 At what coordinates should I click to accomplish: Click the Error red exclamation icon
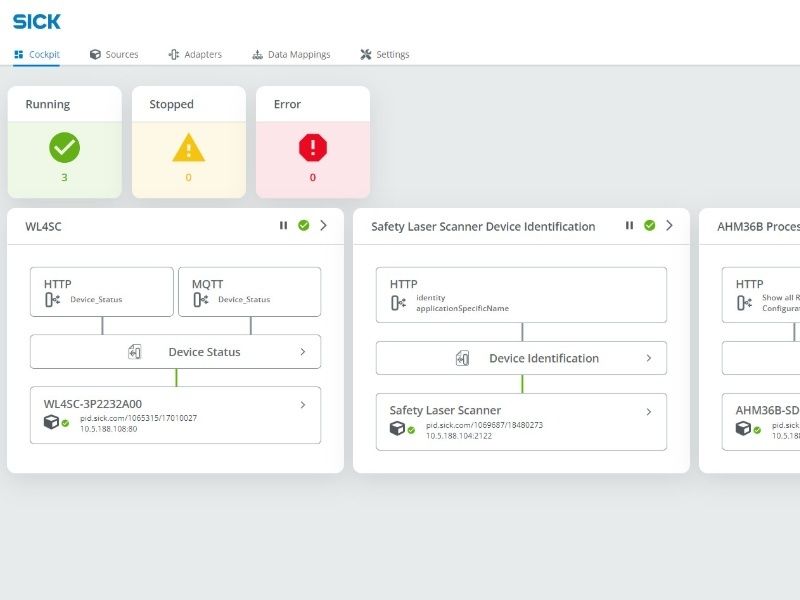313,147
